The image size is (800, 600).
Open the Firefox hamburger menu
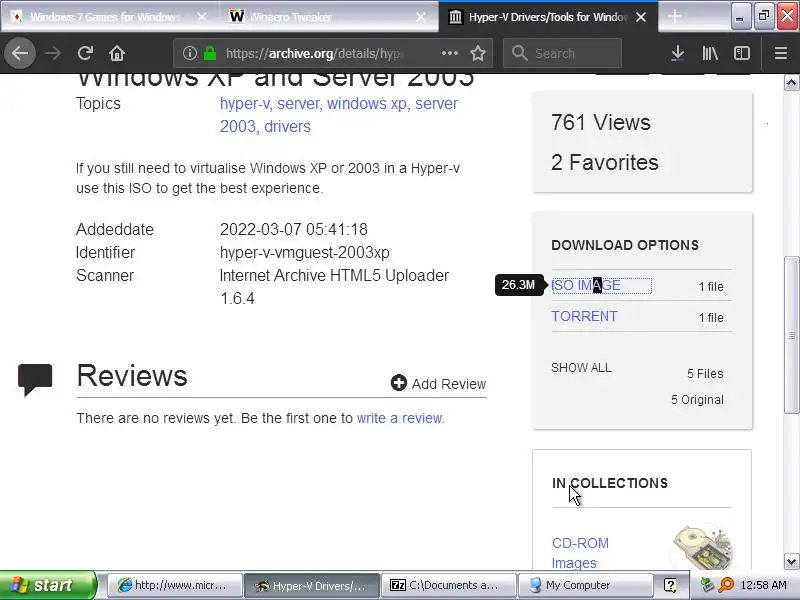click(781, 53)
